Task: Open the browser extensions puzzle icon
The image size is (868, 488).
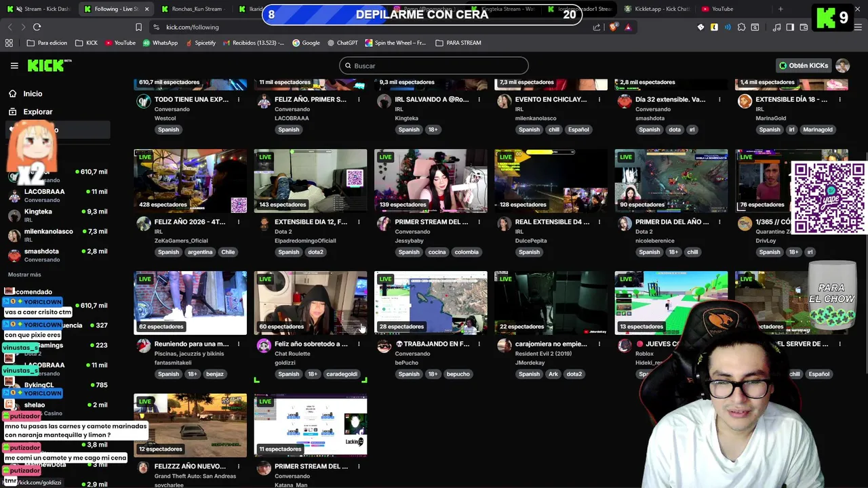Action: 741,27
